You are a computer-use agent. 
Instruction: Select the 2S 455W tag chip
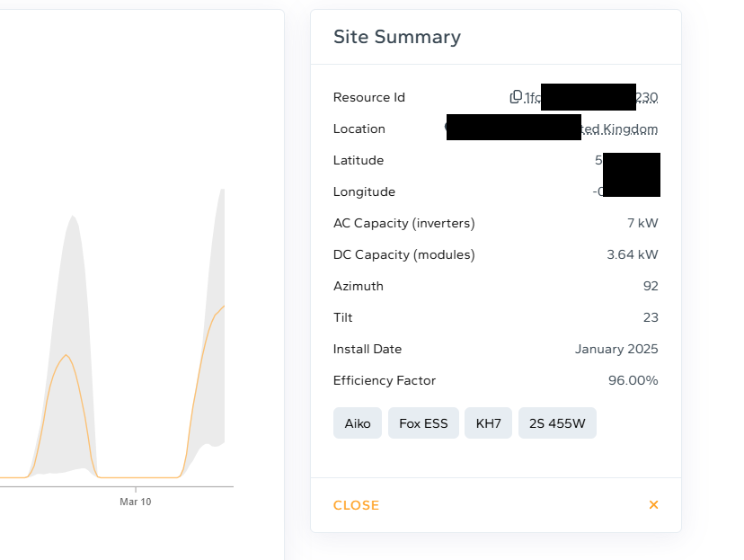click(x=557, y=423)
